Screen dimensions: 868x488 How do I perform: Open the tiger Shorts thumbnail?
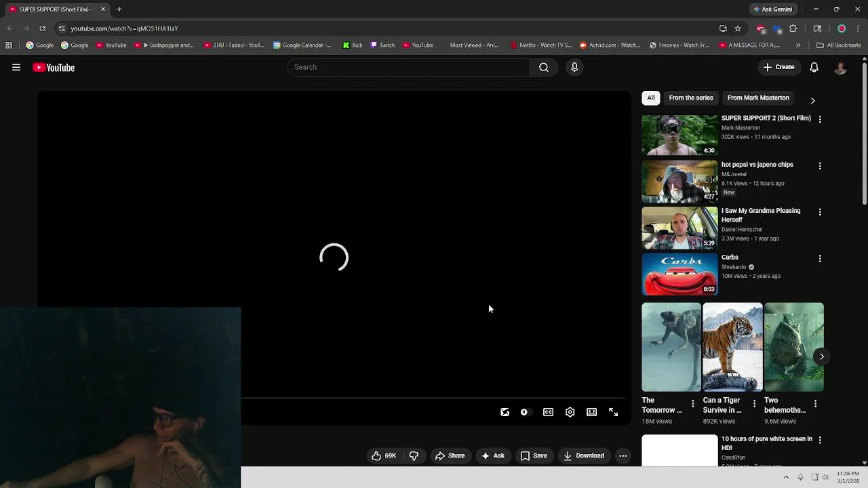[x=732, y=347]
